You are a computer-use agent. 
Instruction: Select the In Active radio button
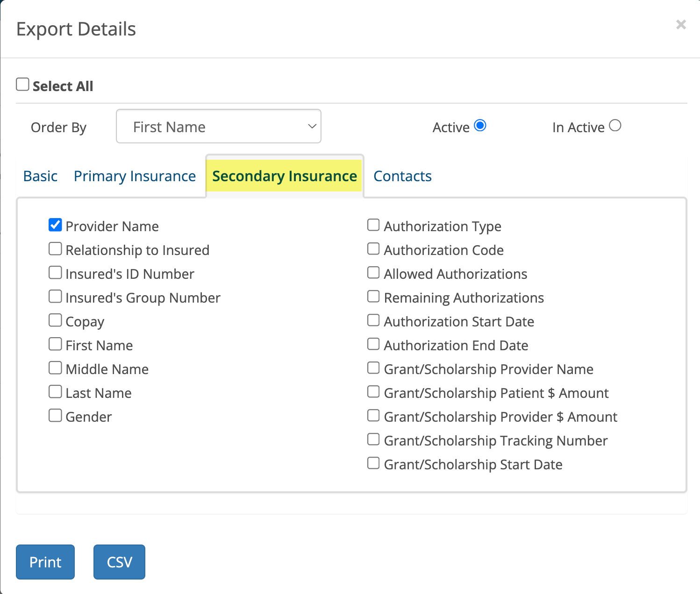click(615, 126)
